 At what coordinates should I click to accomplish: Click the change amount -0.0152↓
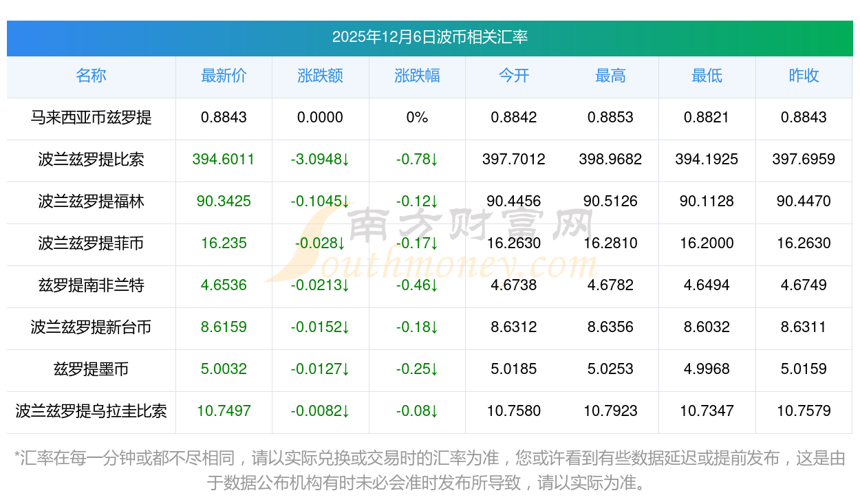tap(321, 327)
